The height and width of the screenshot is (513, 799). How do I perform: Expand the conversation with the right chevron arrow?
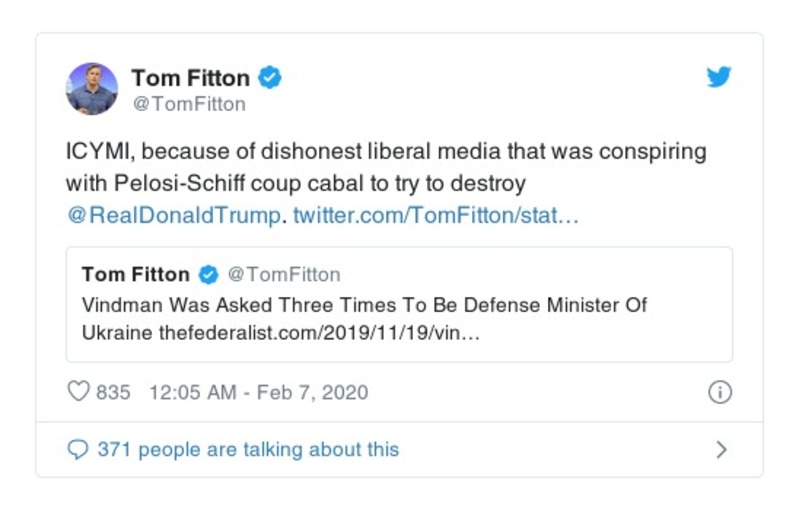click(x=721, y=450)
